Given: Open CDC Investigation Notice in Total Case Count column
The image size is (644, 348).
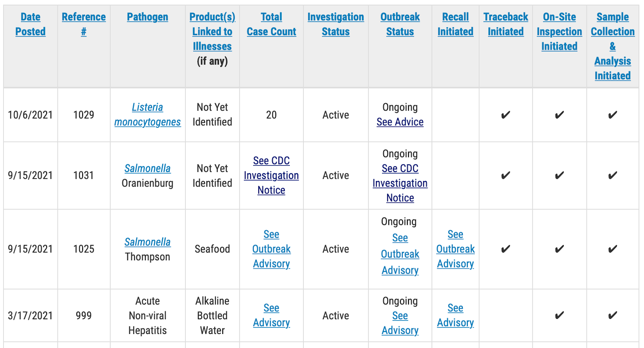Looking at the screenshot, I should pyautogui.click(x=271, y=176).
